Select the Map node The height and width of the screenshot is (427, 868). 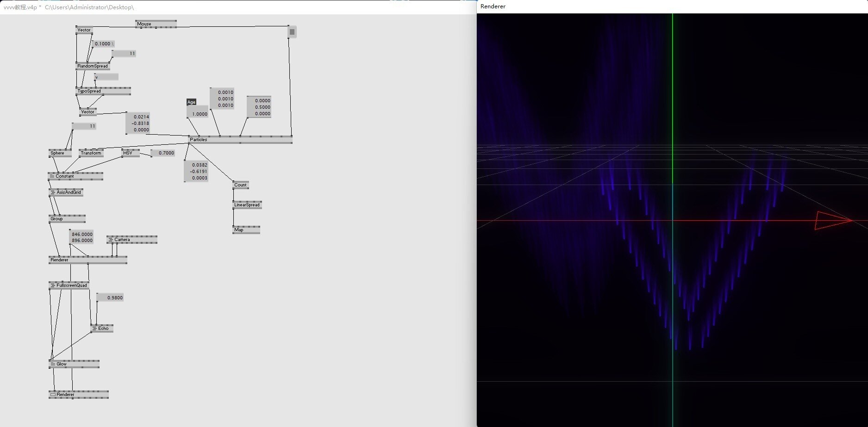point(246,230)
